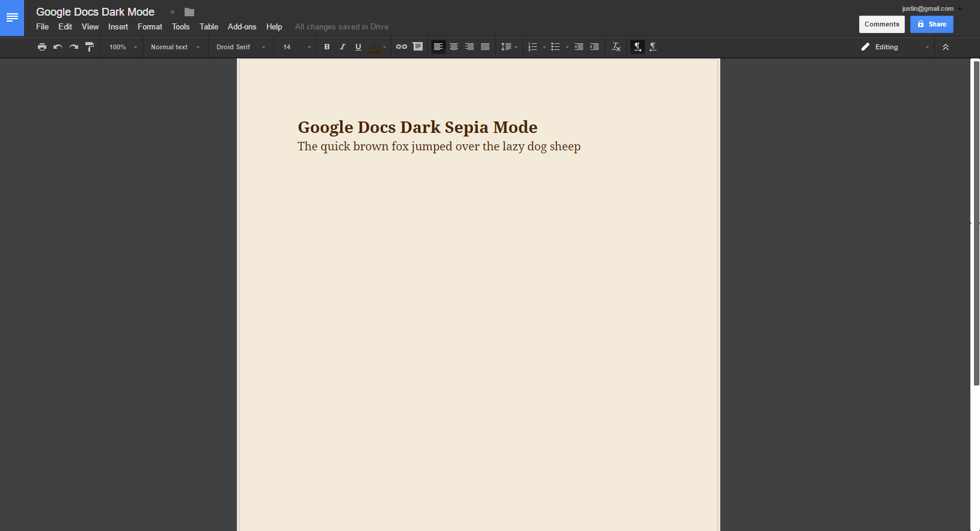Increase the indent
Screen dimensions: 980x531
pyautogui.click(x=595, y=47)
